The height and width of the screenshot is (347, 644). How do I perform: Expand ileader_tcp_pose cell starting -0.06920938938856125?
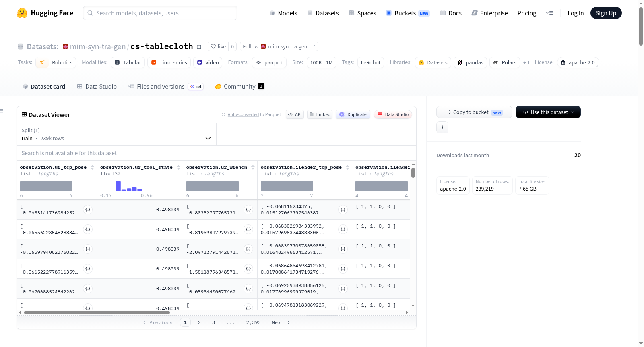[x=343, y=289]
